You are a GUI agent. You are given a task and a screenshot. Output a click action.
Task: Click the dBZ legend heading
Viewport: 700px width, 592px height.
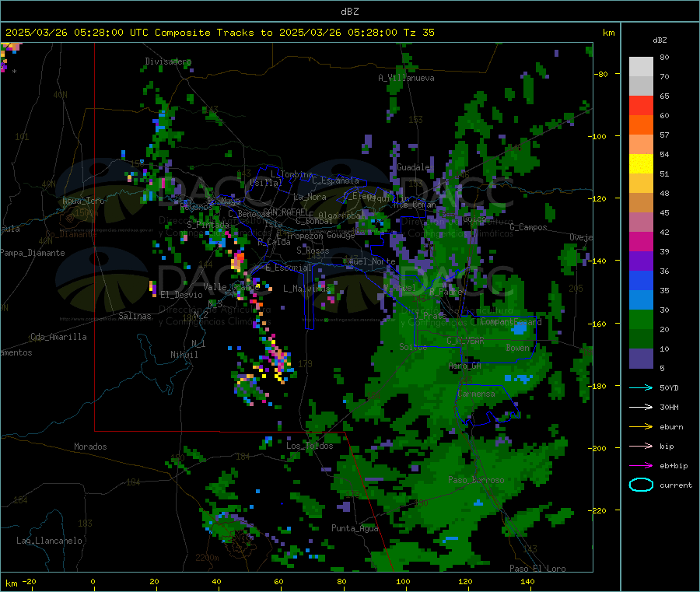coord(660,40)
